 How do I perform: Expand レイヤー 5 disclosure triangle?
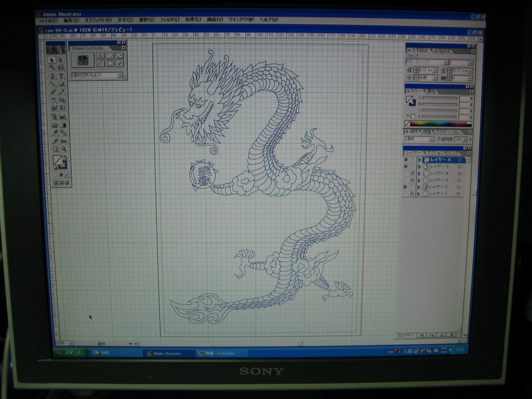(x=419, y=167)
